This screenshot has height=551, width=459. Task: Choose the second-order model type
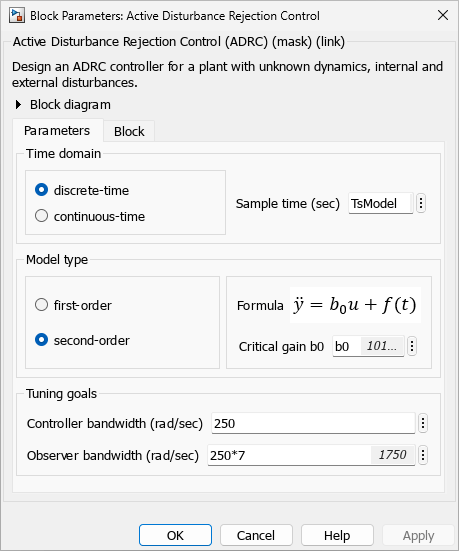pos(41,340)
